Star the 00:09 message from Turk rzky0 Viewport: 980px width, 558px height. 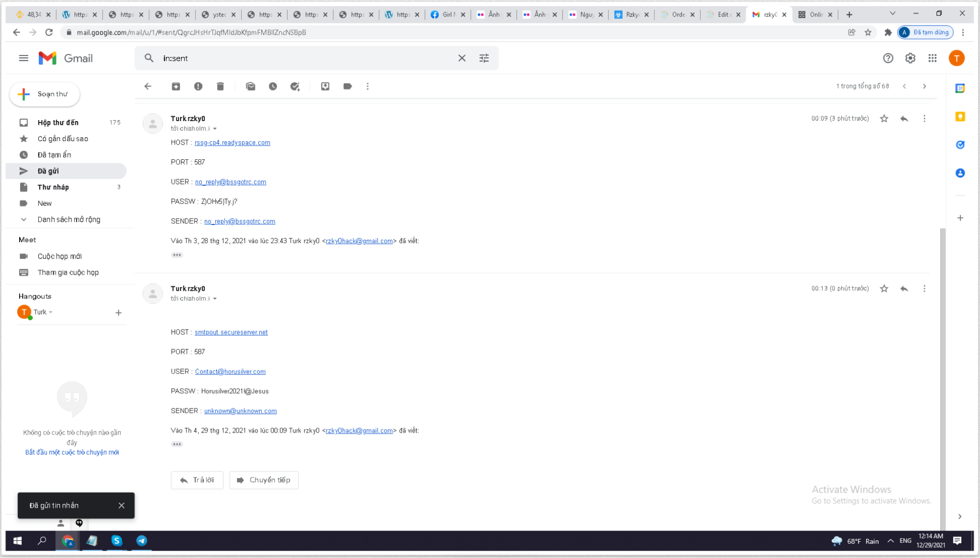(884, 119)
